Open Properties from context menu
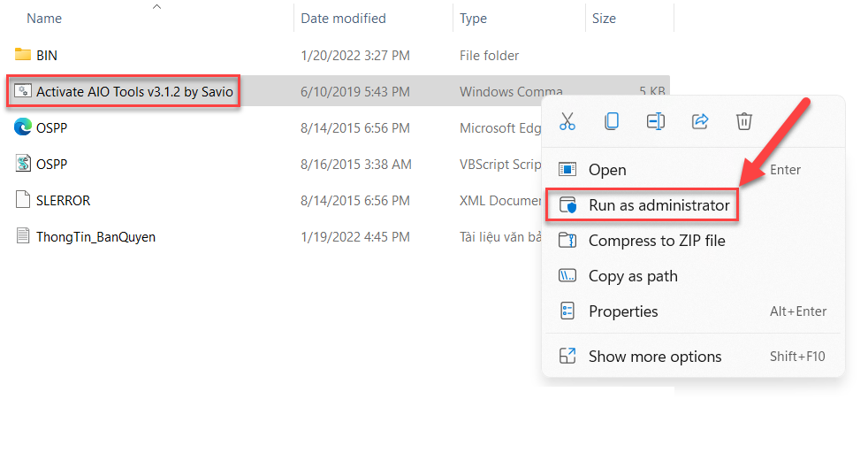Image resolution: width=868 pixels, height=461 pixels. pos(623,311)
